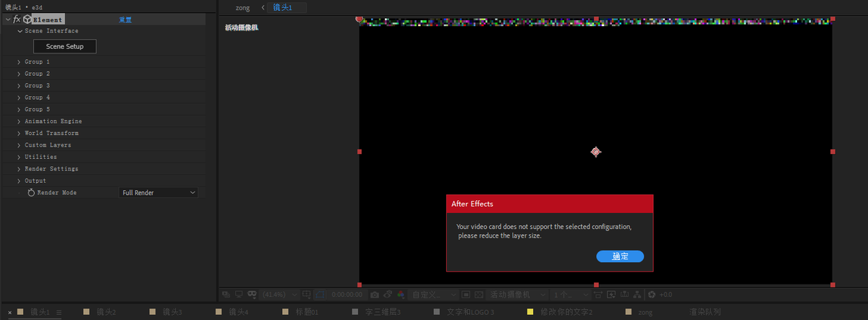Click the show snapshot icon
Viewport: 868px width, 320px height.
387,295
